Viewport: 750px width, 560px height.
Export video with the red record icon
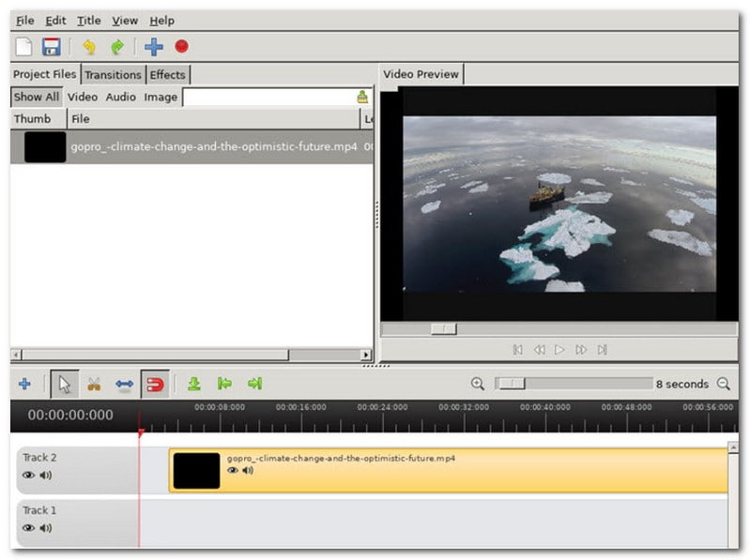tap(181, 46)
